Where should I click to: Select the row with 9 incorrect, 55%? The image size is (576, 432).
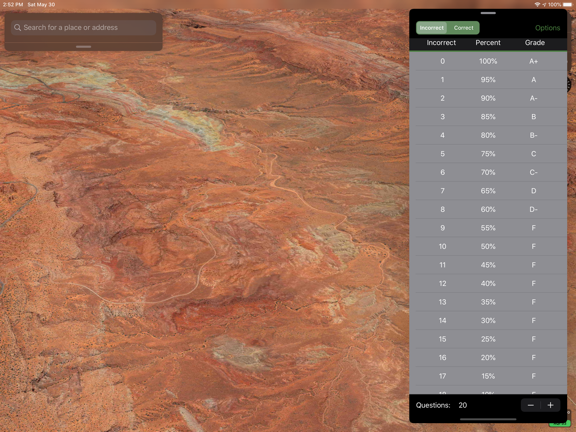pyautogui.click(x=488, y=228)
